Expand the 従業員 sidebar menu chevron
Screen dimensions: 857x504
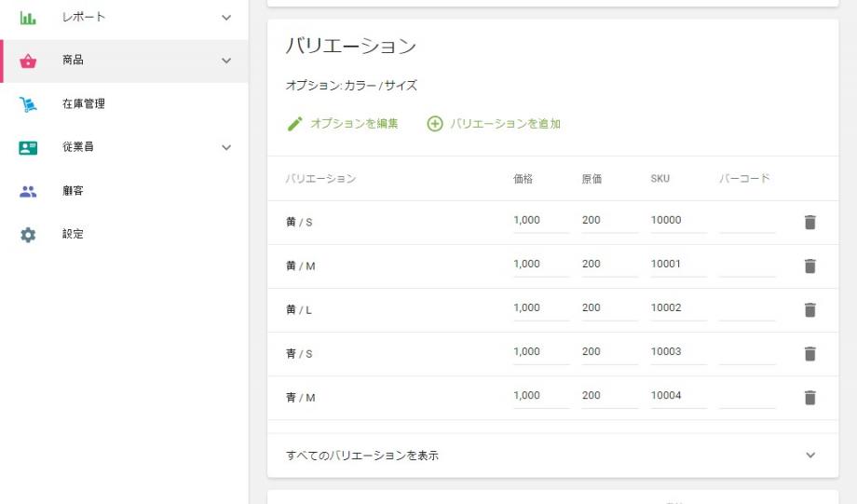[225, 147]
